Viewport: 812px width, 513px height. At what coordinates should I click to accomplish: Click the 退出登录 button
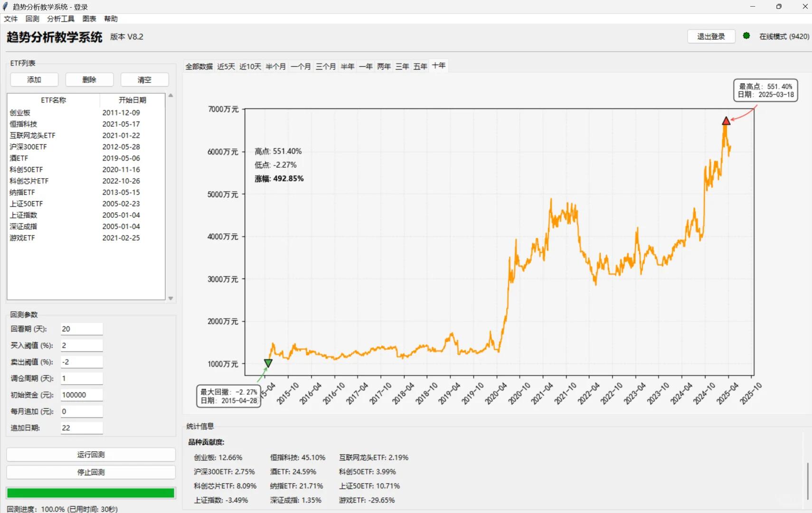point(711,37)
